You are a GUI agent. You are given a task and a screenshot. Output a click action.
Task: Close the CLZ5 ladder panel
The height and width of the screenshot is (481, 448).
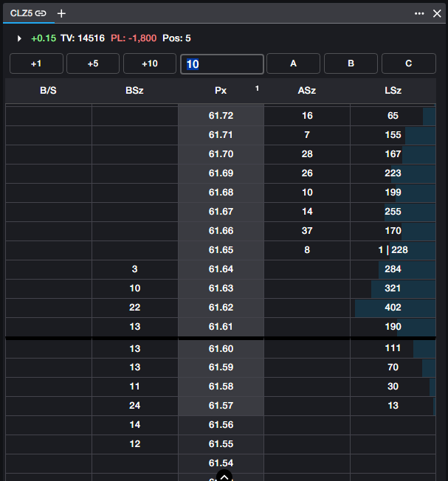coord(436,13)
